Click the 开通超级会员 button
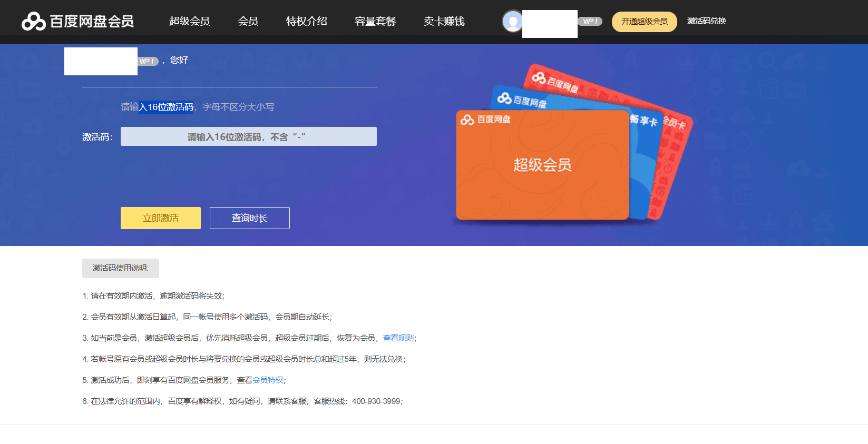The image size is (868, 444). [645, 22]
